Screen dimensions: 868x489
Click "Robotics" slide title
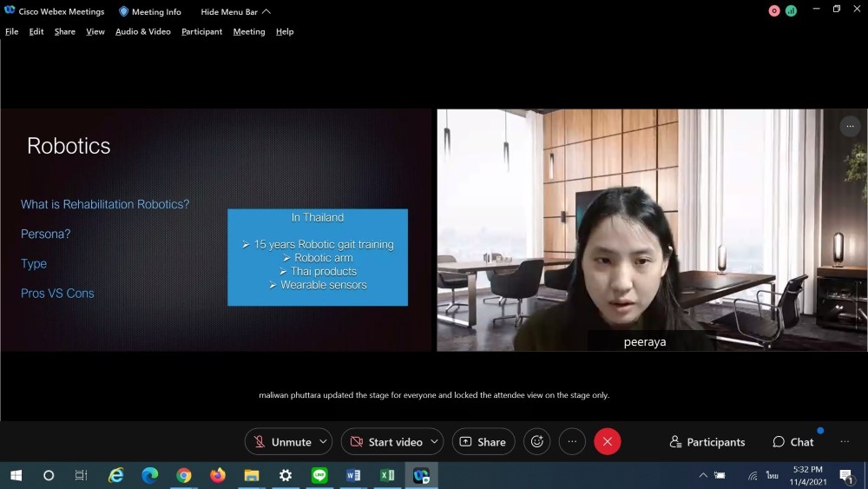point(69,146)
